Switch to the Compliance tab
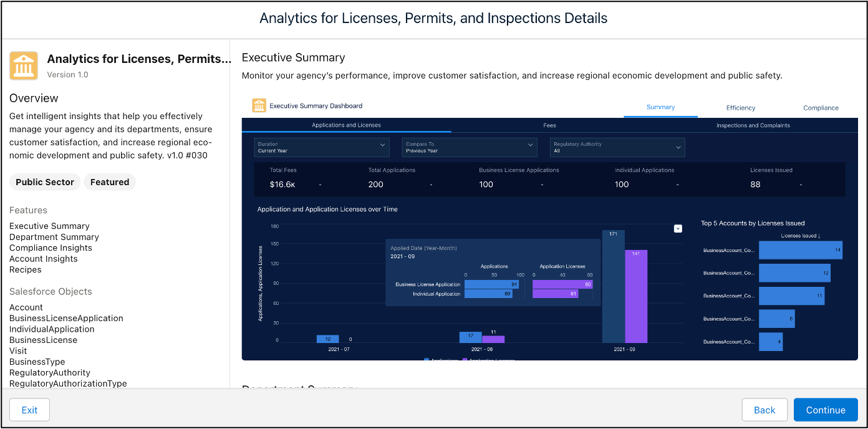 (821, 107)
